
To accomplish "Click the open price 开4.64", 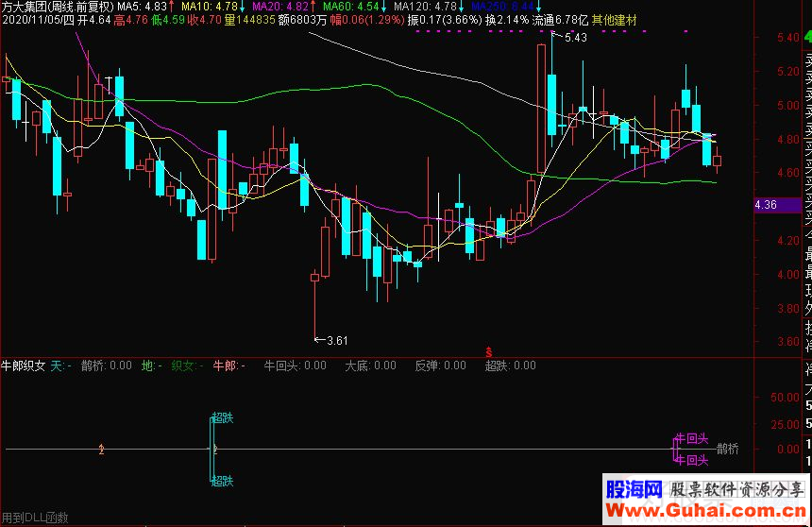I will pyautogui.click(x=94, y=20).
